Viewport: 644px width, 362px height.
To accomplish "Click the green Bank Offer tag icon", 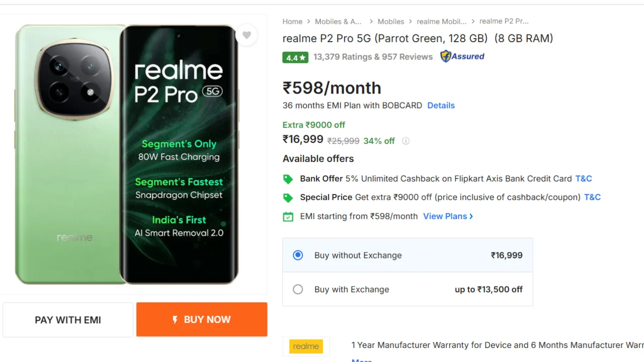I will [x=288, y=178].
